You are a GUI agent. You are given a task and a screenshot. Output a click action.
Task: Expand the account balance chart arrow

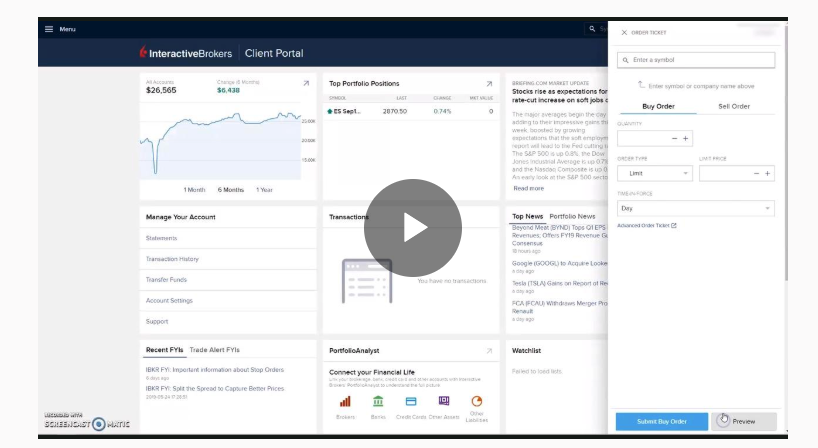pos(305,84)
